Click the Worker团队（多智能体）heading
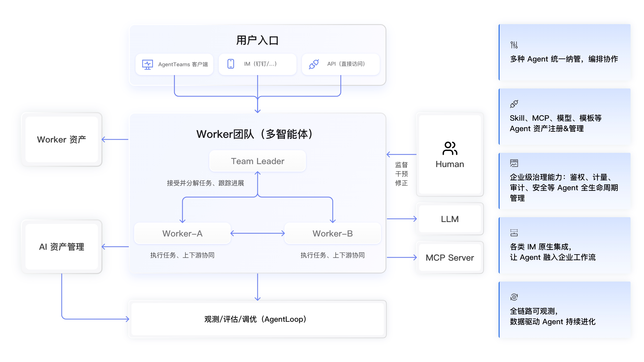This screenshot has width=644, height=362. pos(255,134)
